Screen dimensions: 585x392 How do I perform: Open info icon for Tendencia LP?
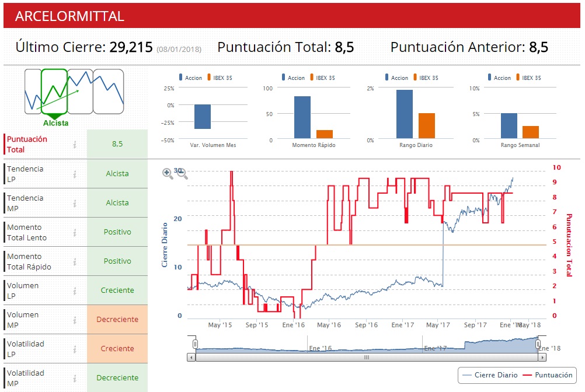75,174
